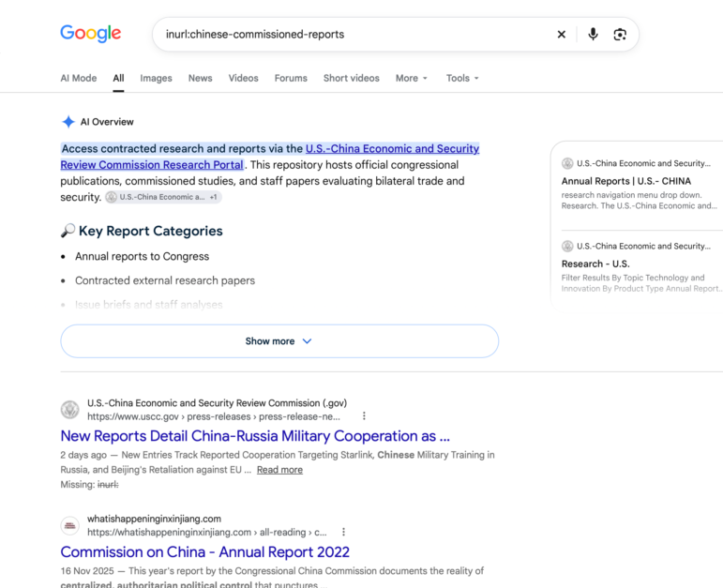Clear the search query with X icon
This screenshot has height=588, width=723.
coord(561,34)
